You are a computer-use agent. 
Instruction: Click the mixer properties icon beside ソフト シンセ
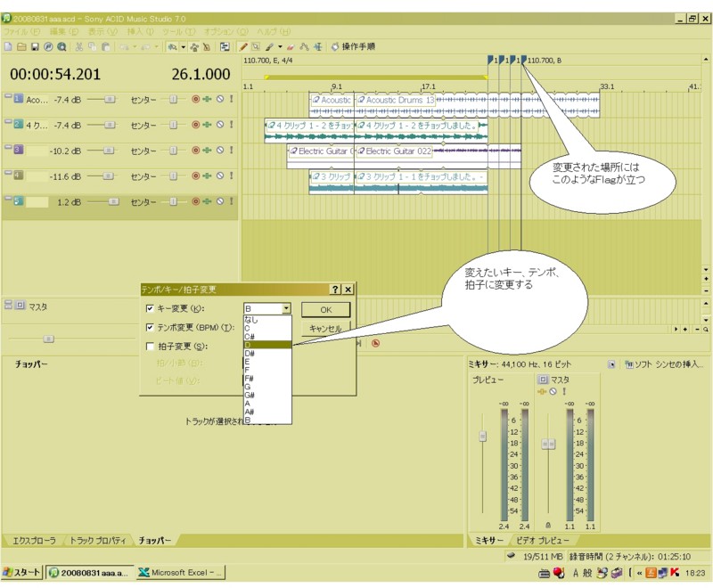(x=611, y=364)
